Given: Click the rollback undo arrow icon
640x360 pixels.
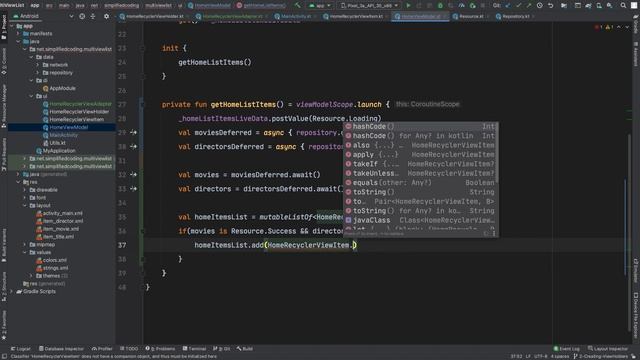Looking at the screenshot, I should tap(551, 6).
